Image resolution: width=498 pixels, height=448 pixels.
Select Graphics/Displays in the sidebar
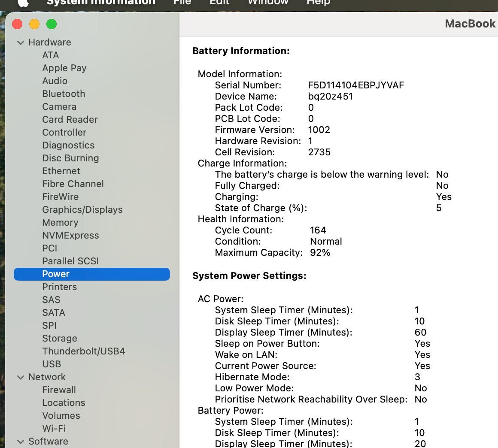tap(82, 210)
